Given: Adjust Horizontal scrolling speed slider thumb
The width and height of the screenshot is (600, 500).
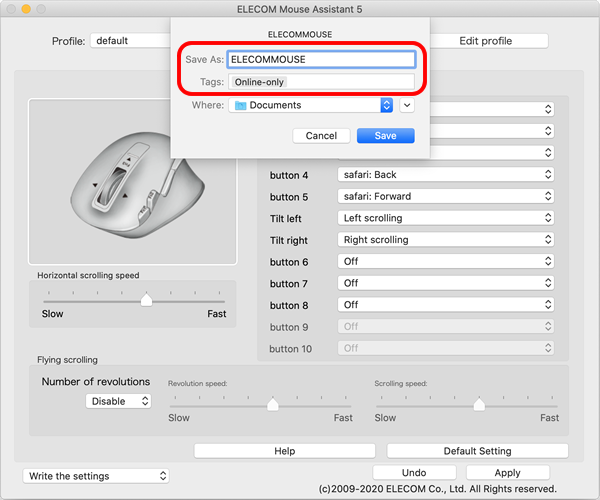Looking at the screenshot, I should pyautogui.click(x=146, y=300).
